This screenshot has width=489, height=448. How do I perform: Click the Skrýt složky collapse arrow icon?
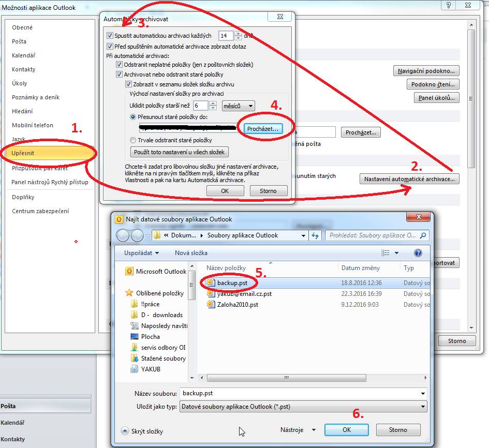click(124, 431)
